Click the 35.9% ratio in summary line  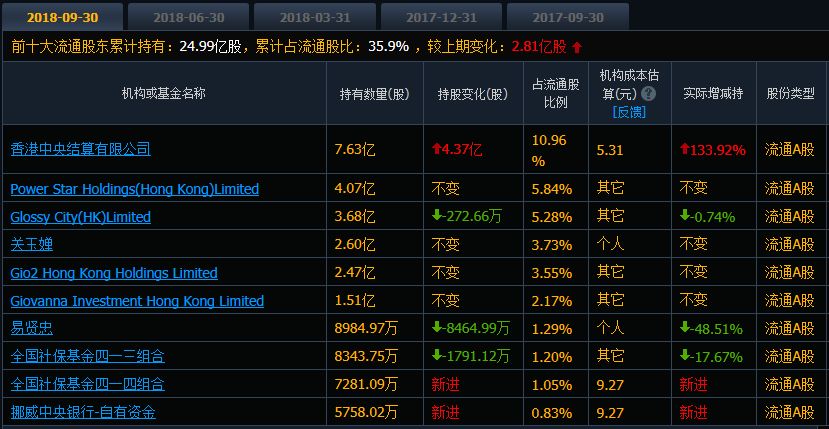coord(389,47)
